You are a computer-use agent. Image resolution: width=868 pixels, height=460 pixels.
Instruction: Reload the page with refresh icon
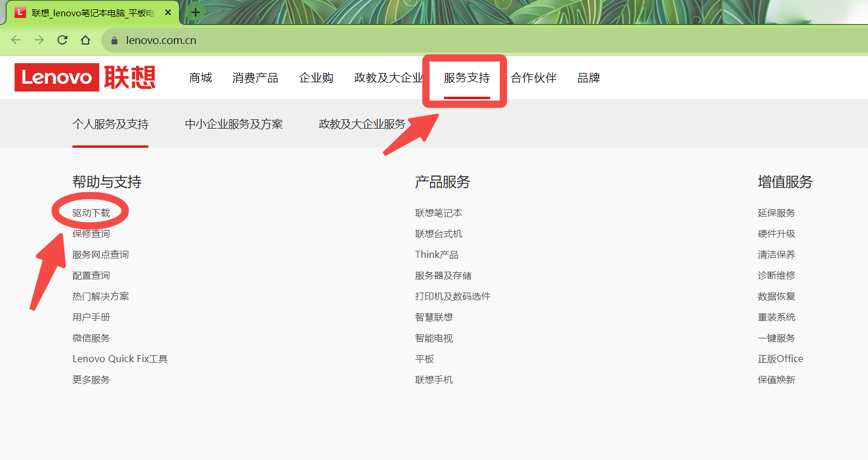tap(62, 40)
